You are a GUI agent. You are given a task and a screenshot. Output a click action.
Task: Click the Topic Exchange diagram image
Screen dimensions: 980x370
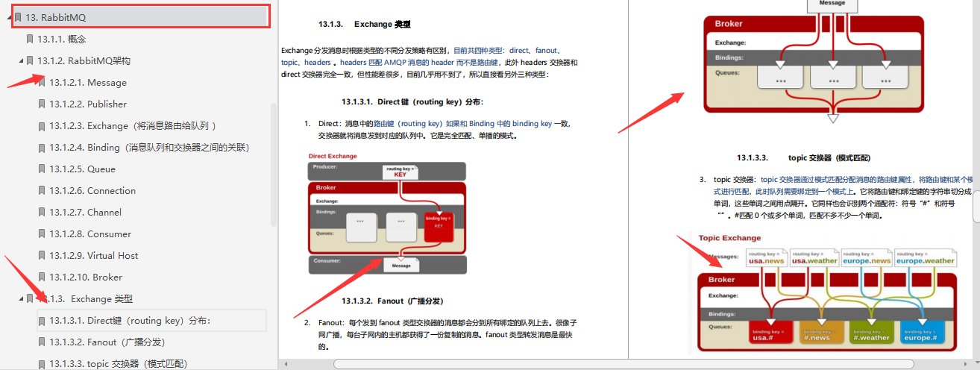827,292
